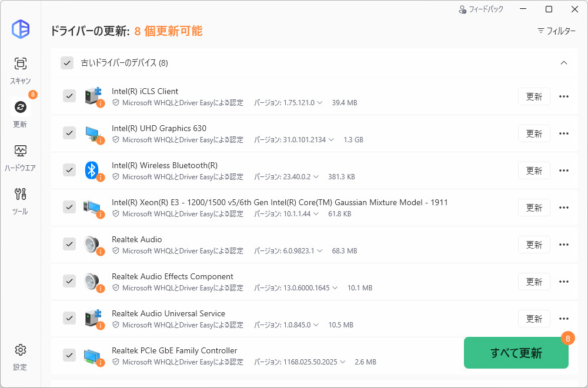Expand version dropdown 23.40.0.2 for Wireless Bluetooth
The height and width of the screenshot is (388, 588).
point(316,177)
